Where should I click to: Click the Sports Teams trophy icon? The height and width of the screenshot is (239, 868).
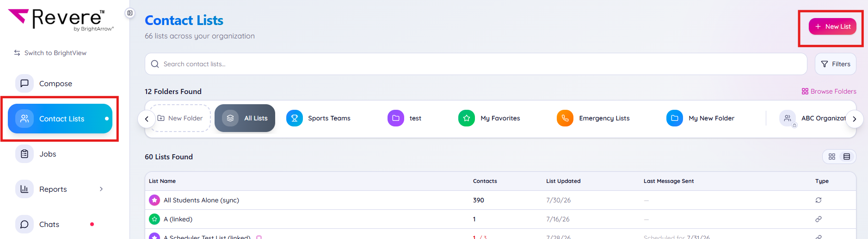tap(295, 118)
